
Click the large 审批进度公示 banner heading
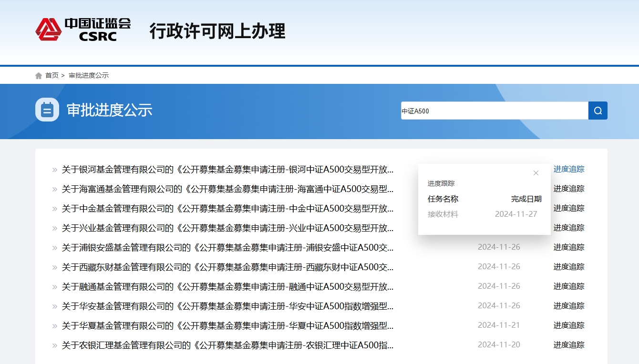point(110,110)
